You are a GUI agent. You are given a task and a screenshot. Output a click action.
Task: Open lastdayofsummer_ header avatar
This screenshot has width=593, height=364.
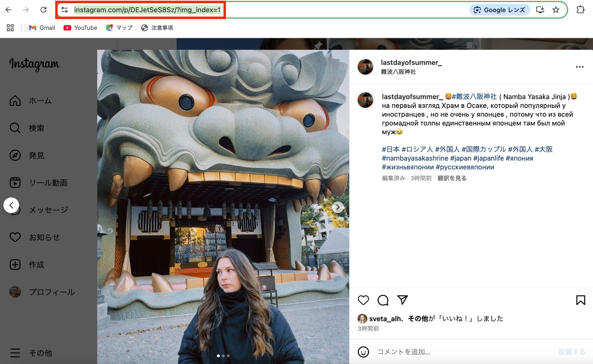365,67
